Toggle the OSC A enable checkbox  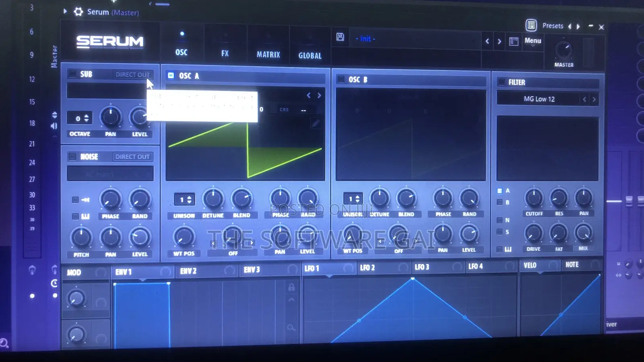(171, 75)
